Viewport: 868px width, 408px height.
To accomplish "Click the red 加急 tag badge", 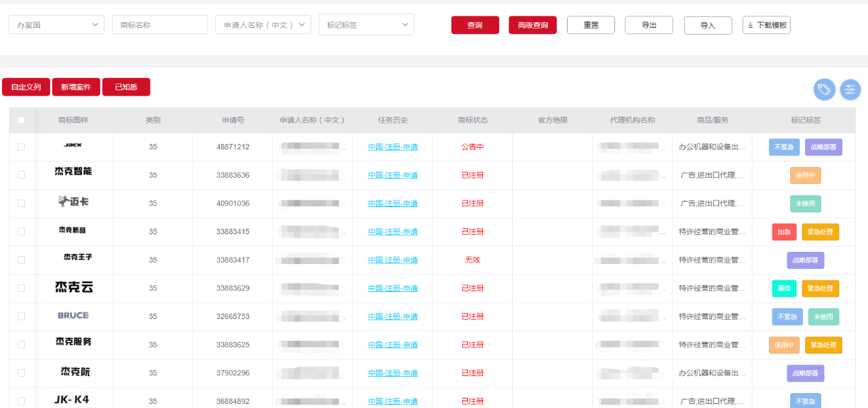I will point(784,232).
